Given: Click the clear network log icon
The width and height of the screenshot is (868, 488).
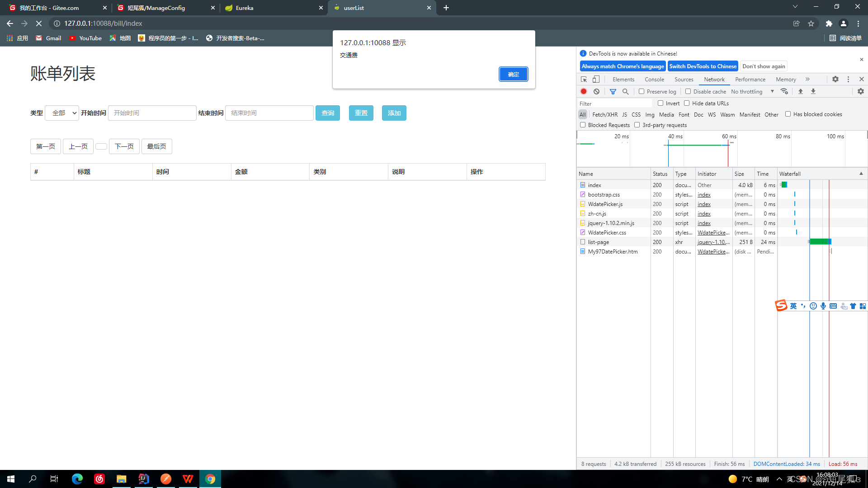Looking at the screenshot, I should (x=596, y=91).
